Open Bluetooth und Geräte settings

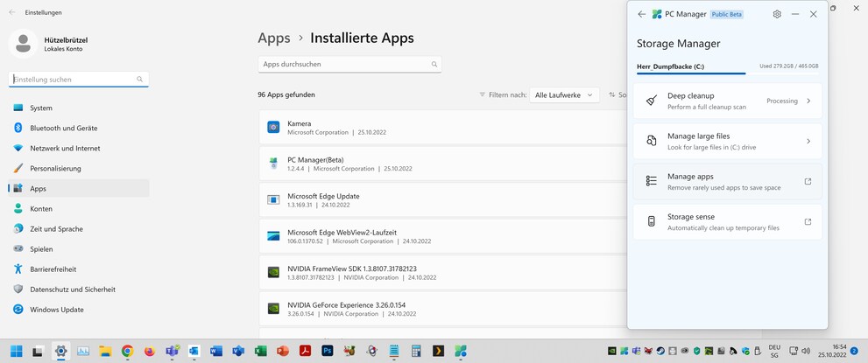tap(79, 129)
